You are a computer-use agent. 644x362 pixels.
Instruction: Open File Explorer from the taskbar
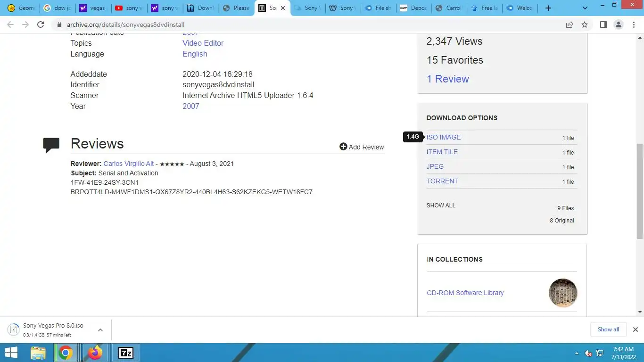(x=38, y=353)
